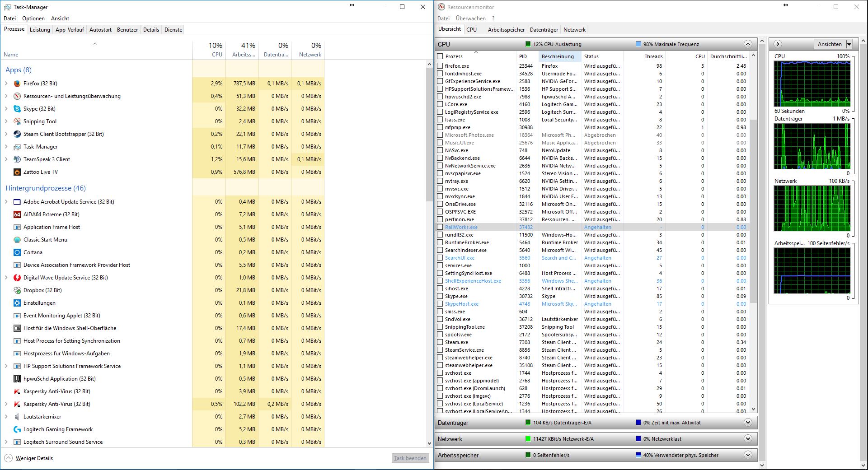Click the Skype app icon
Screen dimensions: 868x470
[17, 109]
